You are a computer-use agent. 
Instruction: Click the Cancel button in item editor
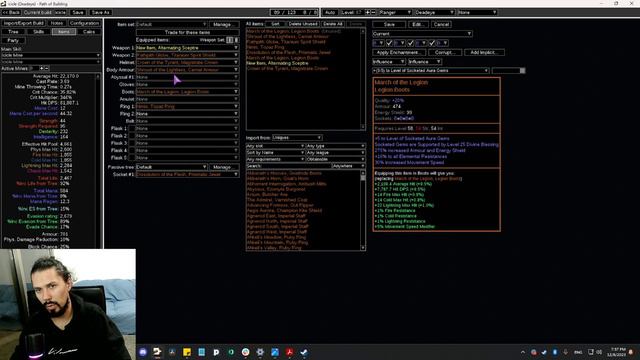click(x=441, y=24)
